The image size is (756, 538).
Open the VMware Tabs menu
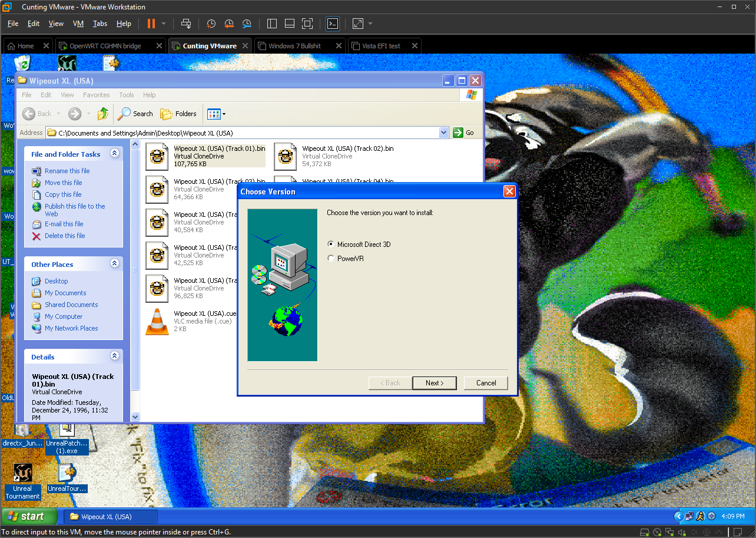click(x=100, y=24)
